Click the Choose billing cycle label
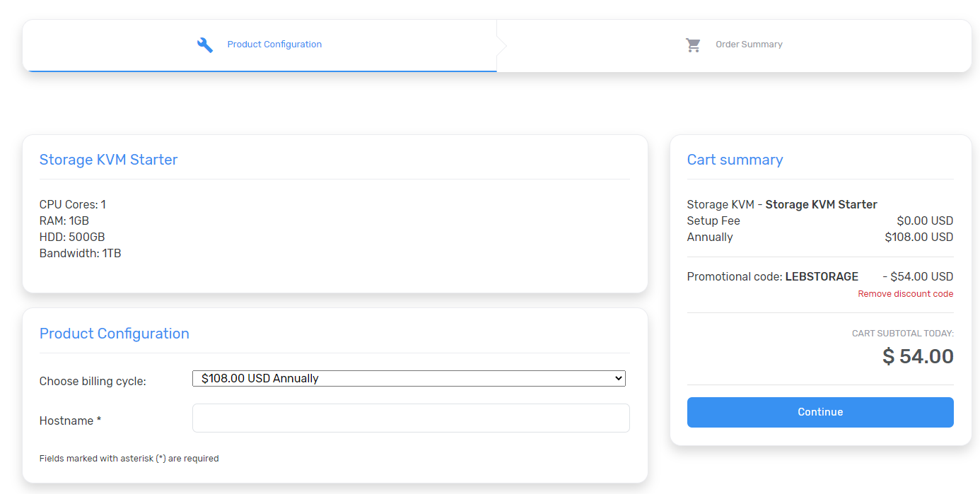The width and height of the screenshot is (980, 494). (x=93, y=382)
